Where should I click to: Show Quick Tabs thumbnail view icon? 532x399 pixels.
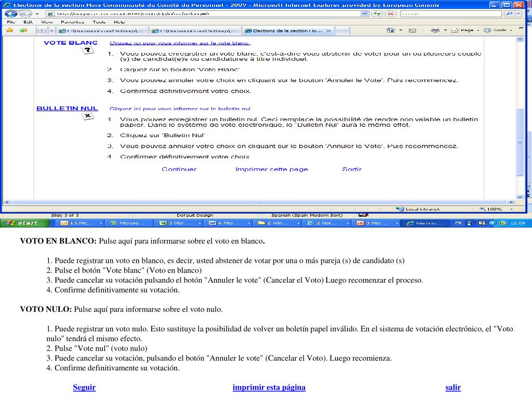tap(42, 31)
